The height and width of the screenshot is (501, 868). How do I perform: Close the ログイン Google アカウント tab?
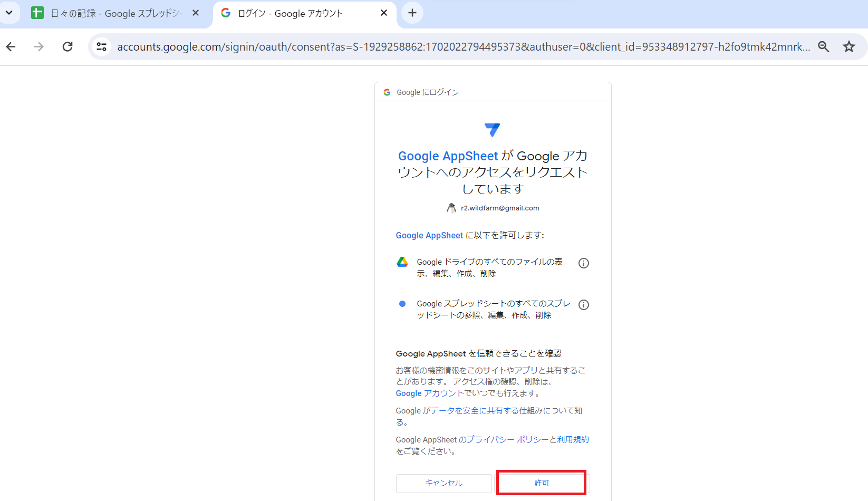click(384, 13)
